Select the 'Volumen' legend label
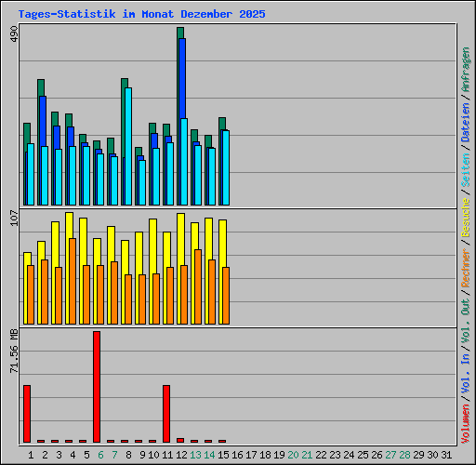This screenshot has height=465, width=476. pyautogui.click(x=466, y=424)
